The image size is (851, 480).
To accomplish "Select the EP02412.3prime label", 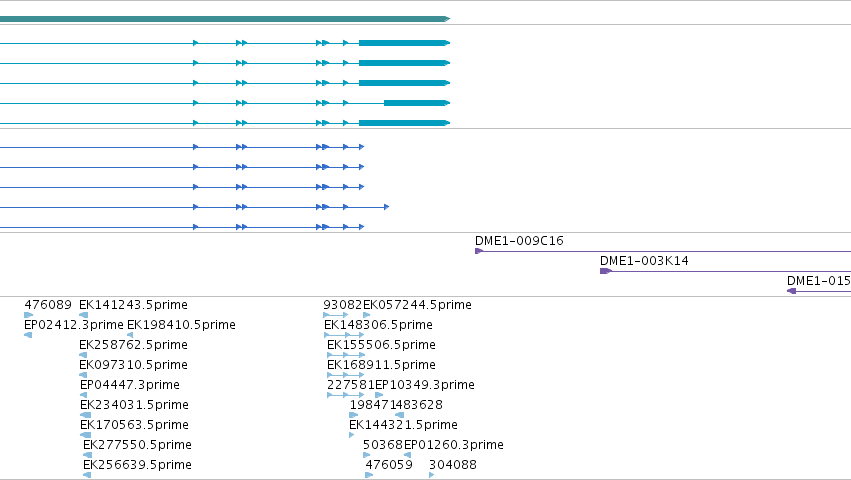I will (x=74, y=325).
